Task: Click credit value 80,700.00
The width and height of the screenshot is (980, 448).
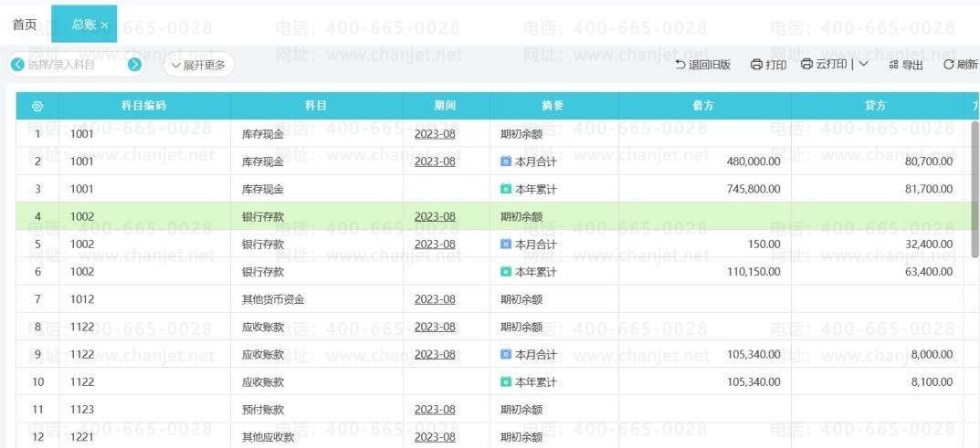Action: [930, 161]
